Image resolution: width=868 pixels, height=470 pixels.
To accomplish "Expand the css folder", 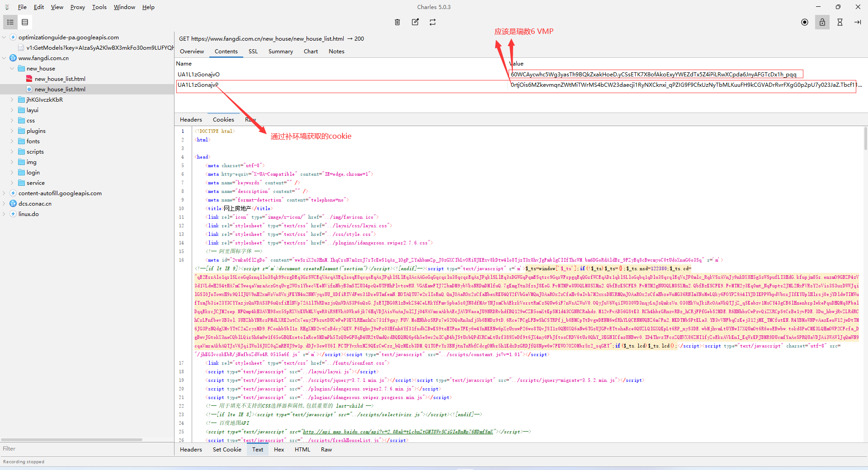I will click(x=12, y=120).
